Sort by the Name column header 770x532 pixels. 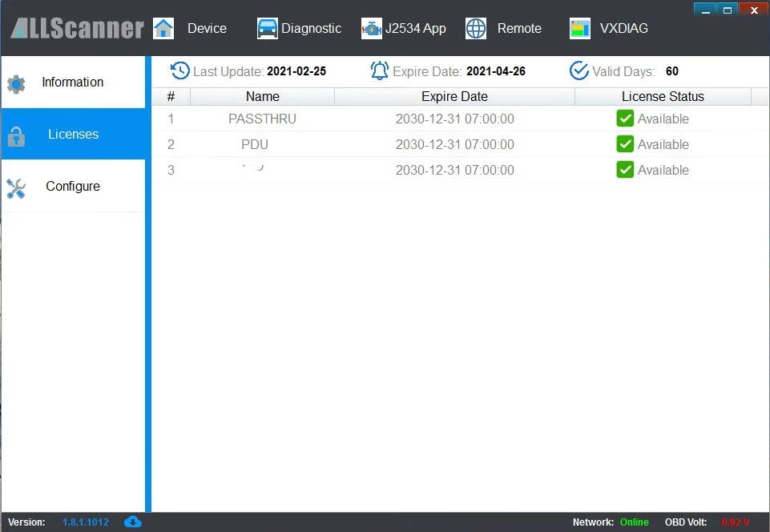[x=262, y=96]
